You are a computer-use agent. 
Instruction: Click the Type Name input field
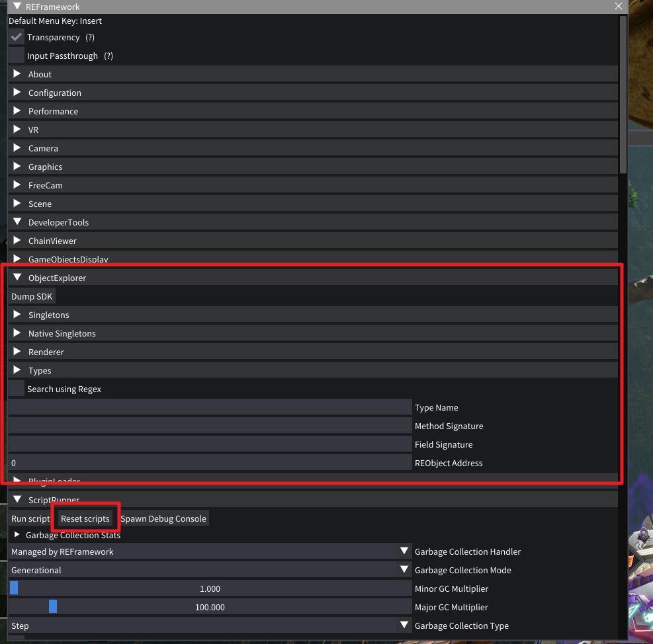click(210, 408)
